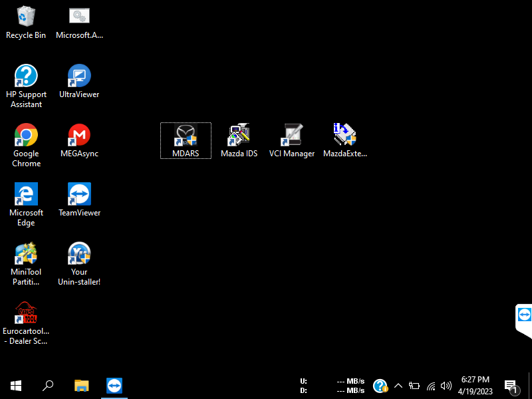Select the TeamViewer desktop shortcut
The width and height of the screenshot is (532, 399).
(79, 195)
